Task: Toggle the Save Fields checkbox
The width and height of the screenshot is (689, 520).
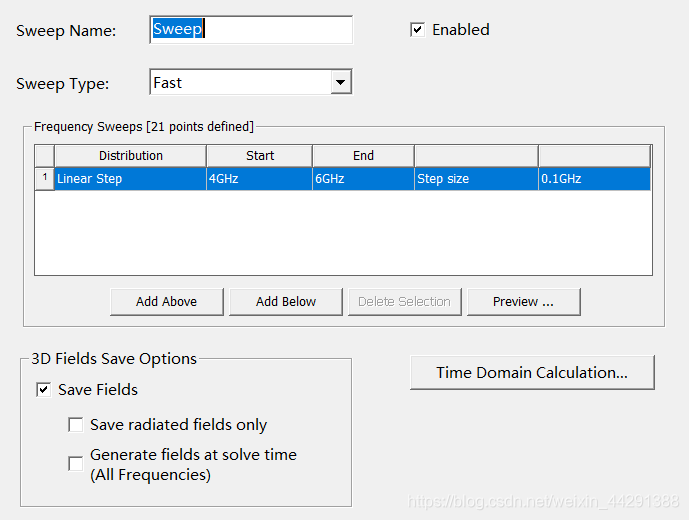Action: coord(44,390)
